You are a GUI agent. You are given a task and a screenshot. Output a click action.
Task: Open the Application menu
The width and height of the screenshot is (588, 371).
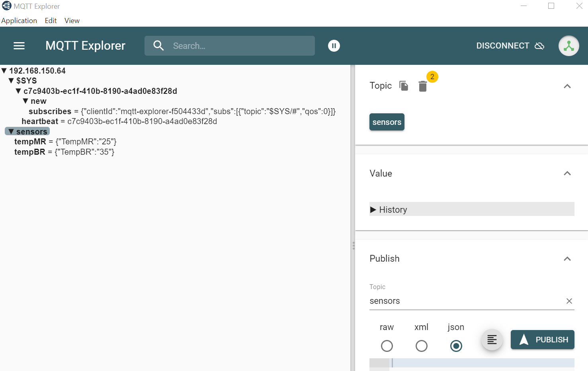tap(19, 21)
